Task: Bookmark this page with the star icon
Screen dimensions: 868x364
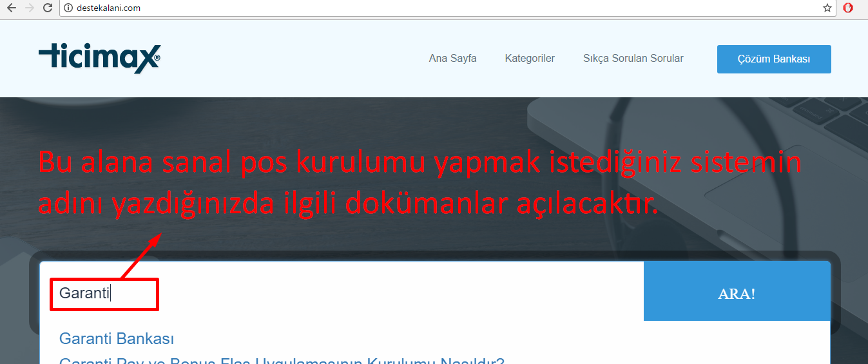Action: pyautogui.click(x=827, y=8)
